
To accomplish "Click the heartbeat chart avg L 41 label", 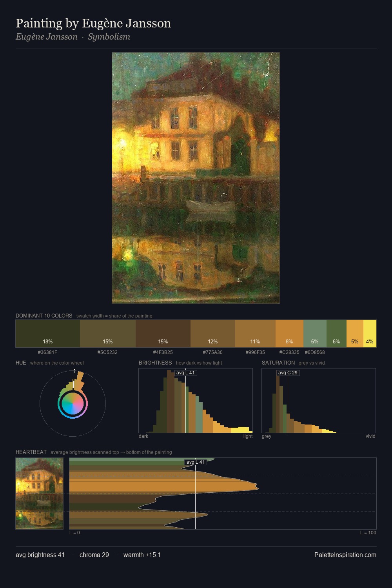I will coord(196,462).
